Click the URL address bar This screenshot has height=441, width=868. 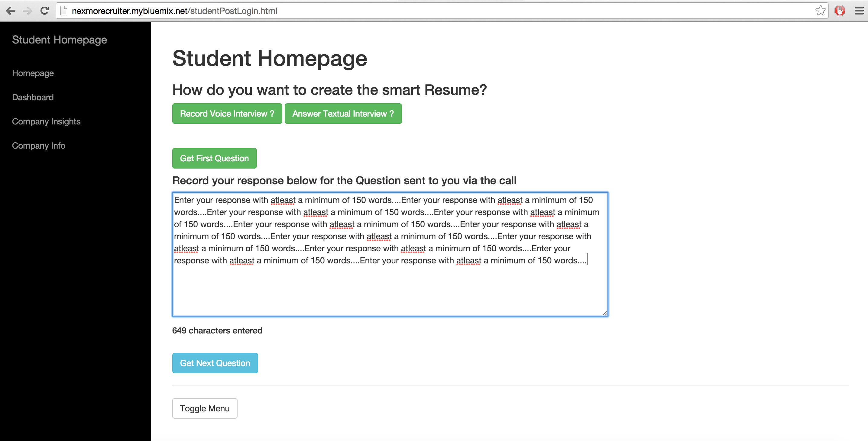[438, 11]
